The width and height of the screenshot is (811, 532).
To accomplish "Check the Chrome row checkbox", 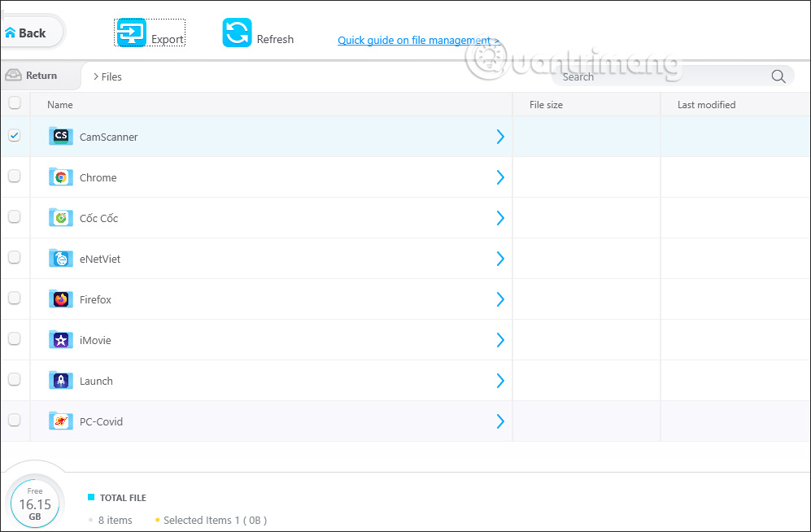I will (x=13, y=177).
